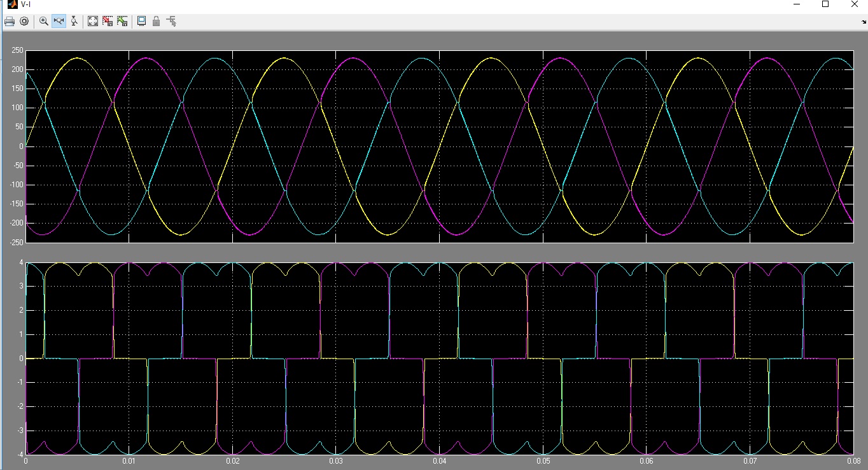
Task: Click the 0.01 tick label on the time axis
Action: [x=129, y=460]
